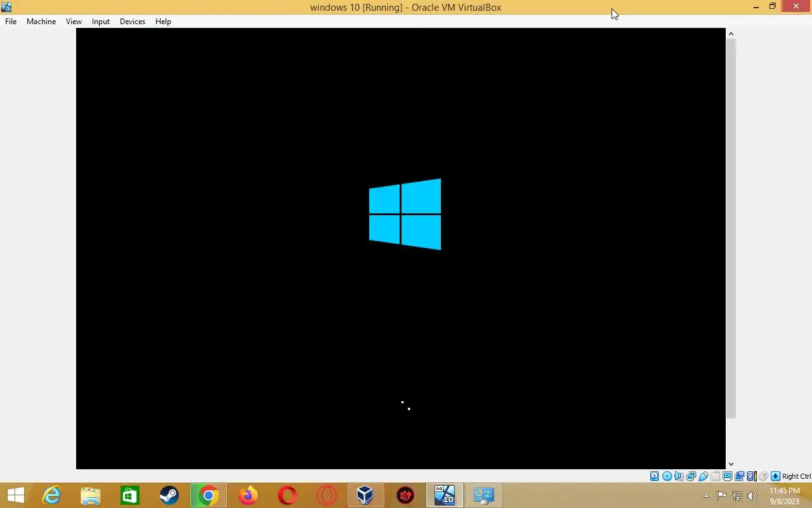Open File Explorer from taskbar

click(x=91, y=495)
